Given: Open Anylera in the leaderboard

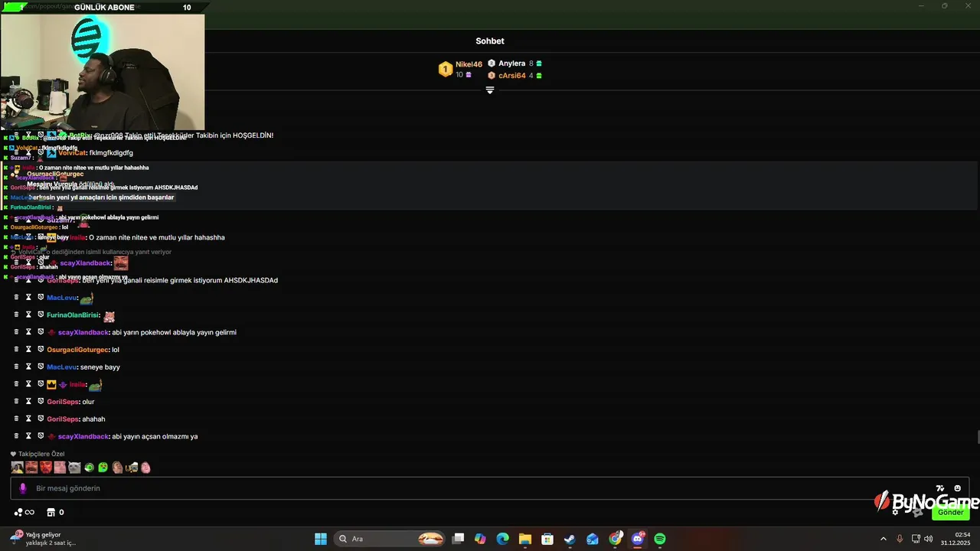Looking at the screenshot, I should pos(511,64).
